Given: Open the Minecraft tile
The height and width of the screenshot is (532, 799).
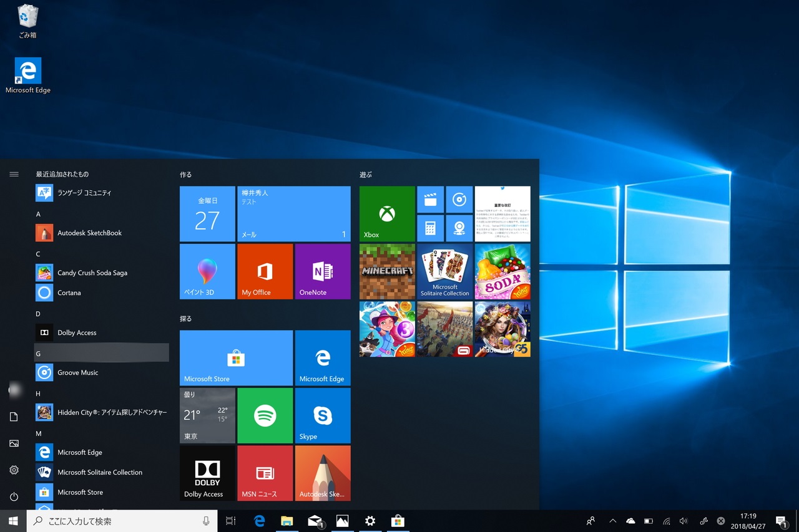Looking at the screenshot, I should pyautogui.click(x=387, y=271).
